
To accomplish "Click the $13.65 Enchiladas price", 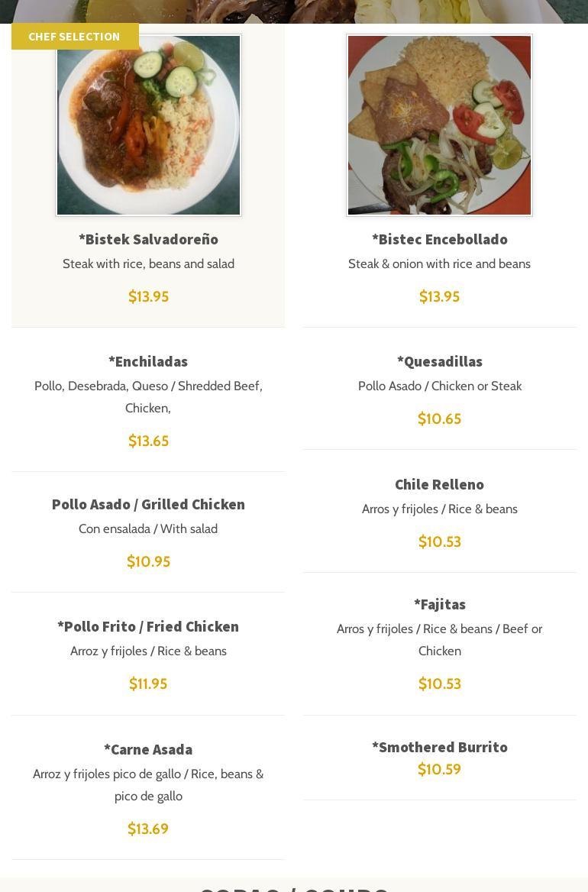I will [x=148, y=441].
